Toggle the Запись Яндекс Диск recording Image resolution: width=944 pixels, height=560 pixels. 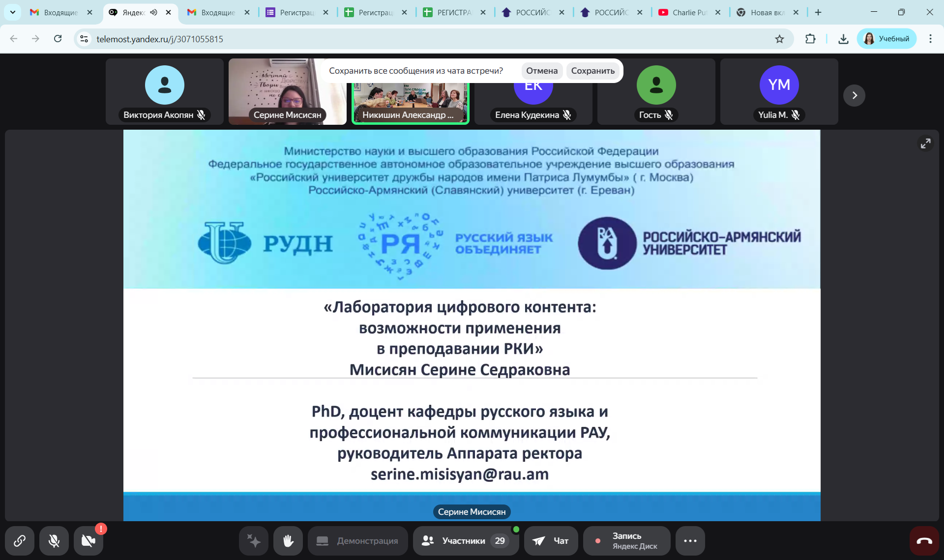point(626,541)
